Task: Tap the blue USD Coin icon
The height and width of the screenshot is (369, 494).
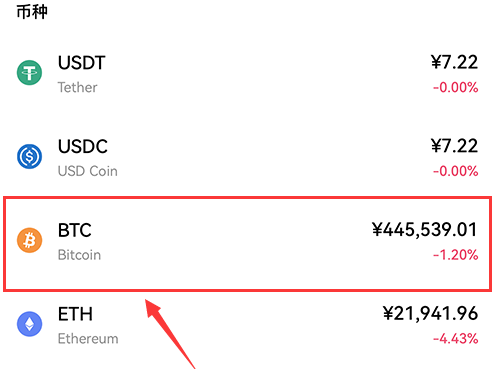Action: (29, 156)
